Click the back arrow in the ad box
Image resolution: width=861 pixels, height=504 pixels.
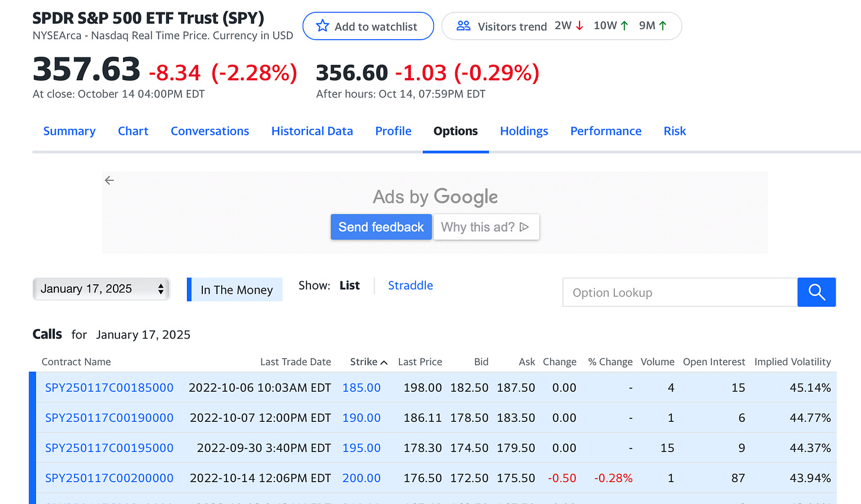click(x=109, y=180)
